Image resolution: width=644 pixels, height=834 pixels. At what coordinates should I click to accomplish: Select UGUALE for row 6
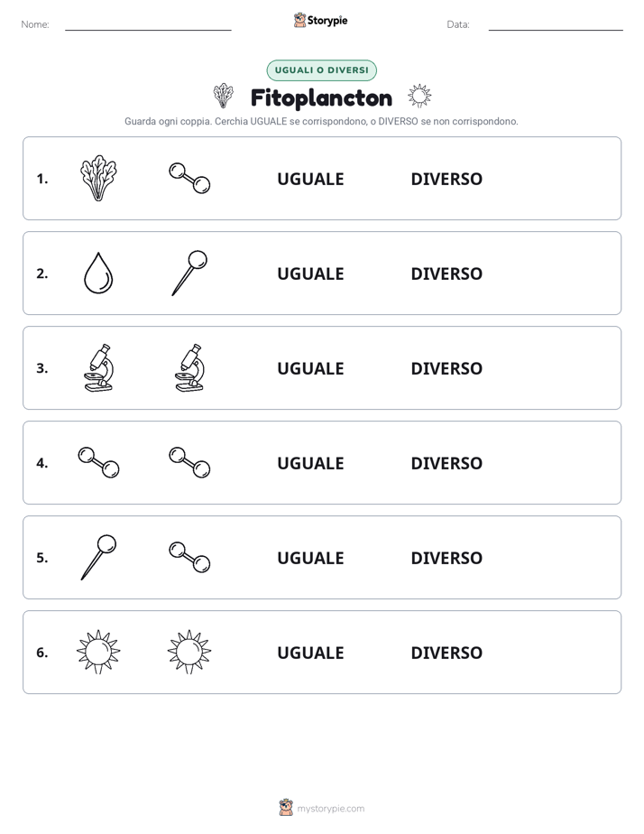click(310, 652)
